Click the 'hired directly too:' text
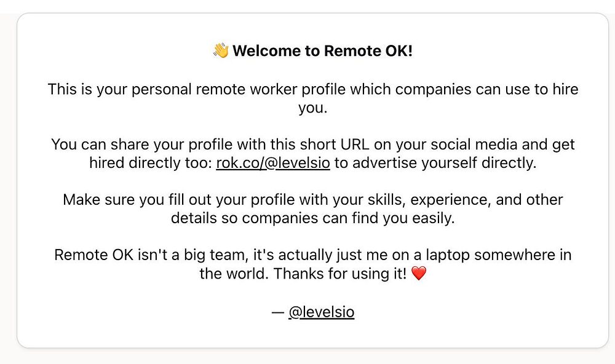 (151, 163)
